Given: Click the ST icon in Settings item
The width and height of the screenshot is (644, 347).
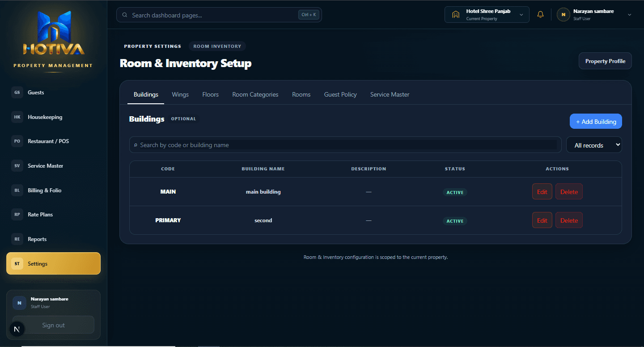Looking at the screenshot, I should 17,264.
